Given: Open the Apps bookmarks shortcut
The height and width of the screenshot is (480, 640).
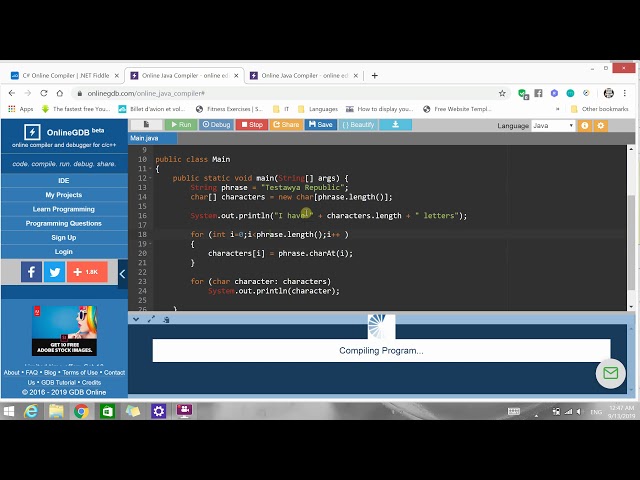Looking at the screenshot, I should click(x=21, y=109).
